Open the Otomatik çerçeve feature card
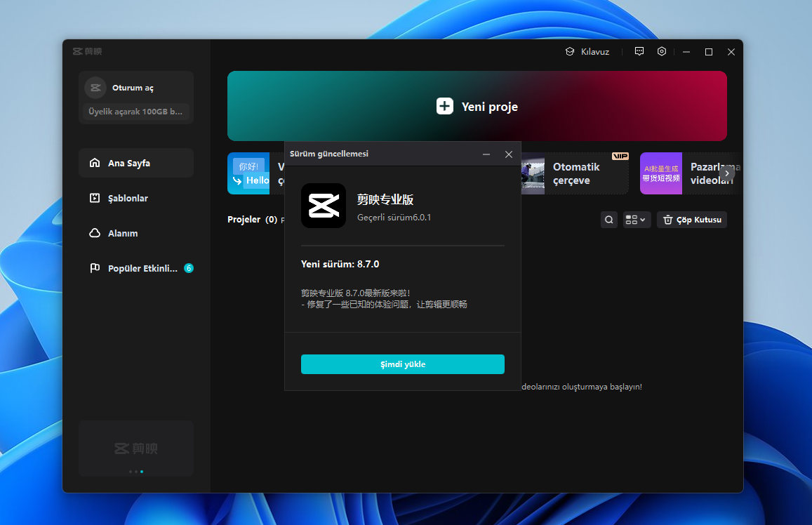 tap(575, 173)
